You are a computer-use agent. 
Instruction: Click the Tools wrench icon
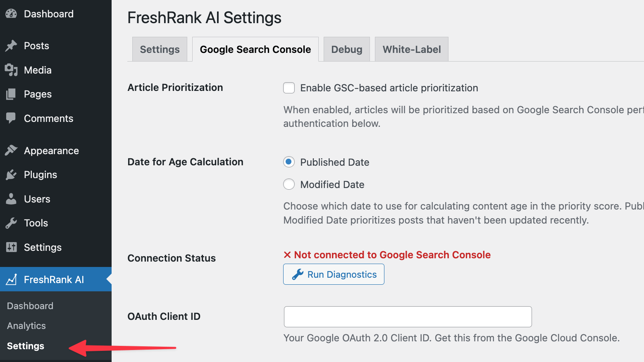point(12,223)
